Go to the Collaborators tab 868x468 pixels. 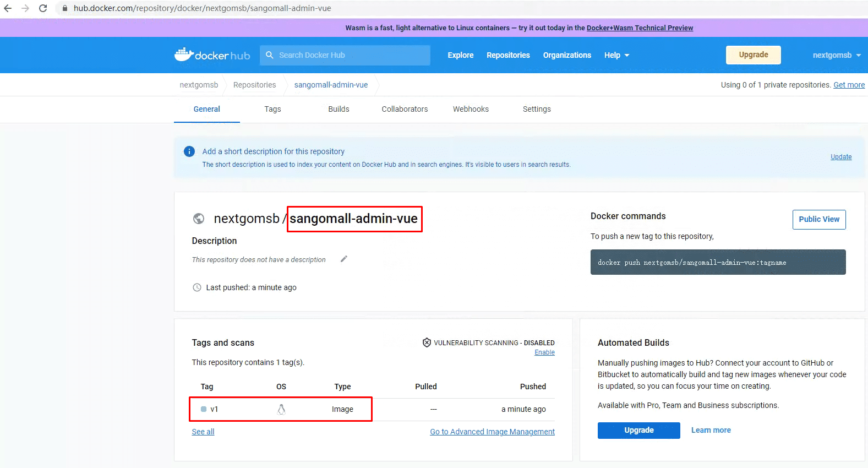point(405,109)
